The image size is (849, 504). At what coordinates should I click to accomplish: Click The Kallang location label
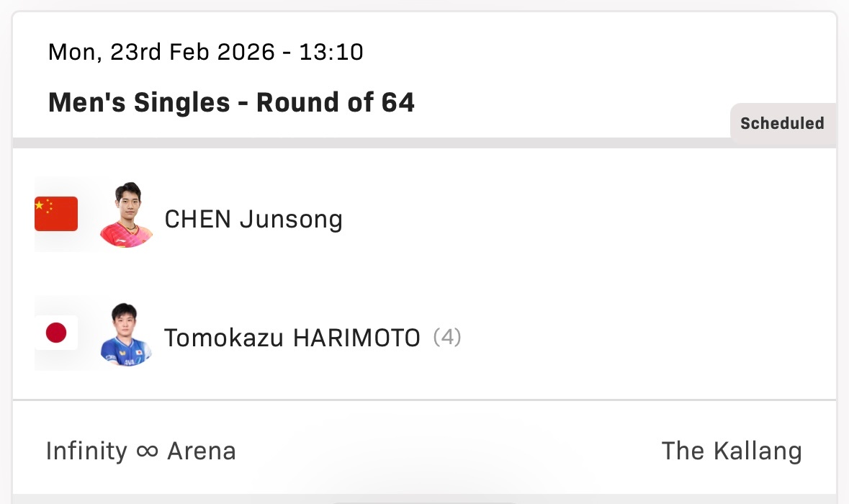pos(731,451)
